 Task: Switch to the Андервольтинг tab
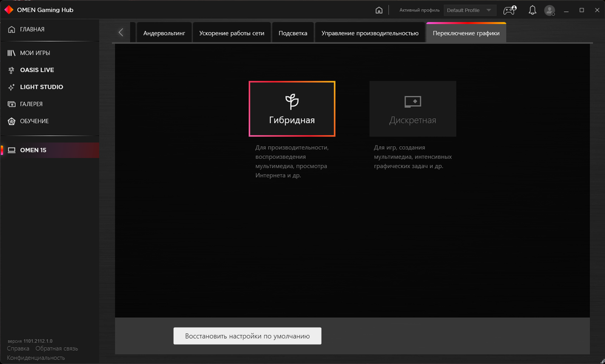click(164, 33)
